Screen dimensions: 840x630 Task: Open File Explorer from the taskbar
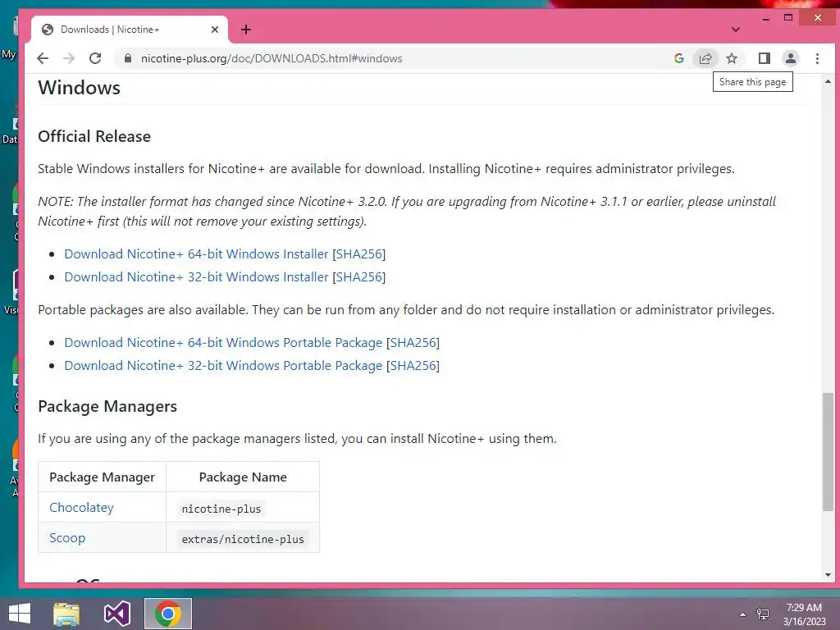[x=66, y=614]
